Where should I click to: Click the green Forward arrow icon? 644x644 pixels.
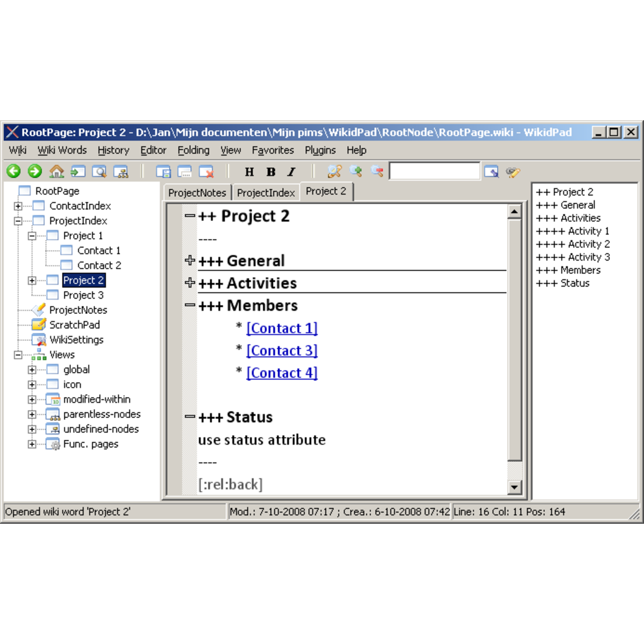(x=35, y=172)
